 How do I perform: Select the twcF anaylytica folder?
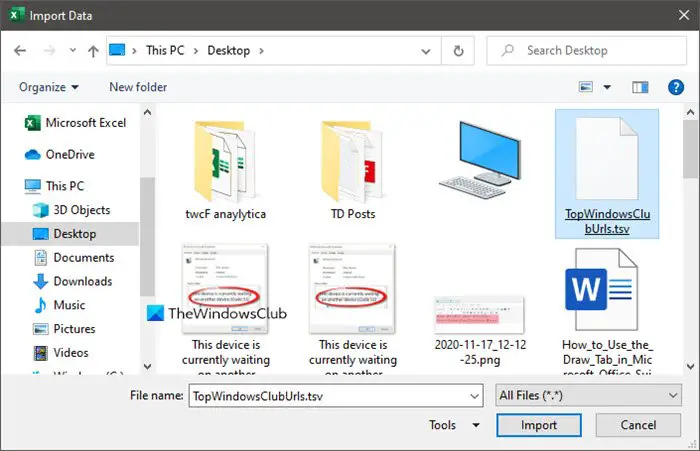[x=225, y=171]
